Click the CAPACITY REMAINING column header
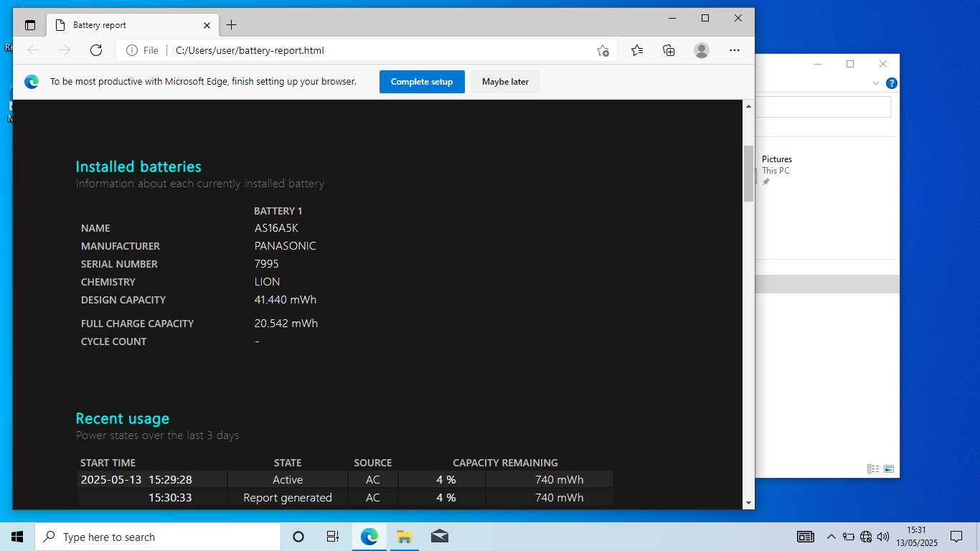The height and width of the screenshot is (551, 980). pyautogui.click(x=505, y=463)
